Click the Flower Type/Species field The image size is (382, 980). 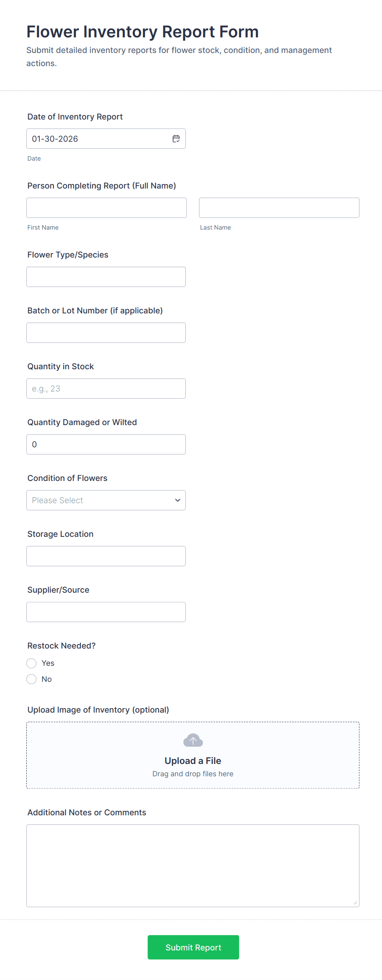(x=106, y=276)
